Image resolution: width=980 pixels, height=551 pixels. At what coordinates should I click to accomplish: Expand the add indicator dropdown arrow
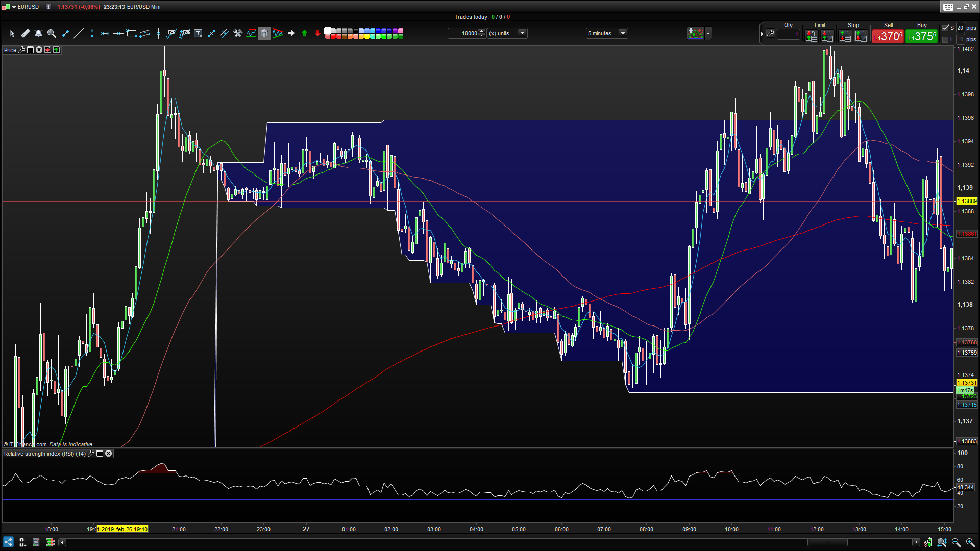point(708,33)
